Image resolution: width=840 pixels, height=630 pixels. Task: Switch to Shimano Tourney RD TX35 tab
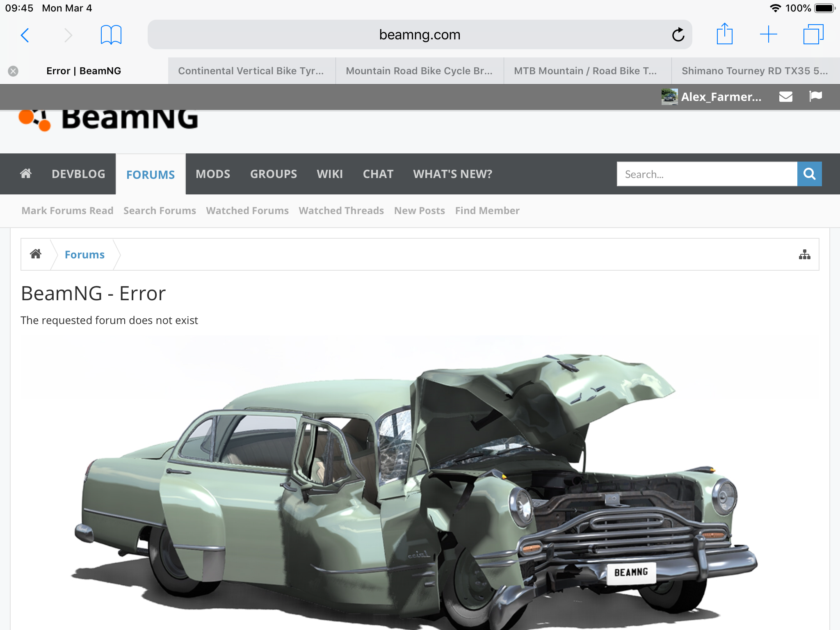click(x=756, y=71)
